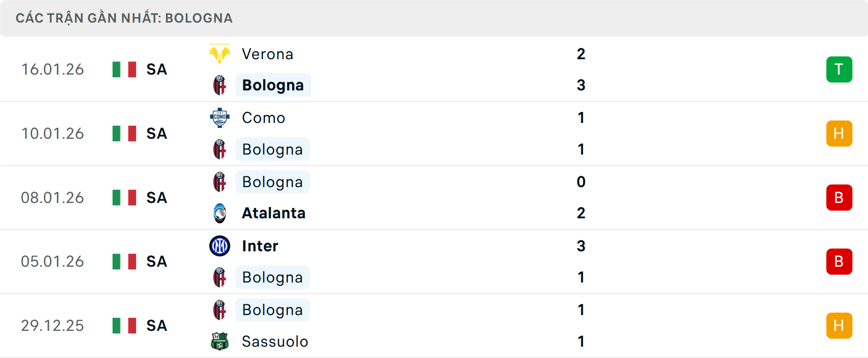This screenshot has width=868, height=358.
Task: Click the CÁC TRẬN GẦN NHẤT: BOLOGNA header
Action: pyautogui.click(x=124, y=18)
